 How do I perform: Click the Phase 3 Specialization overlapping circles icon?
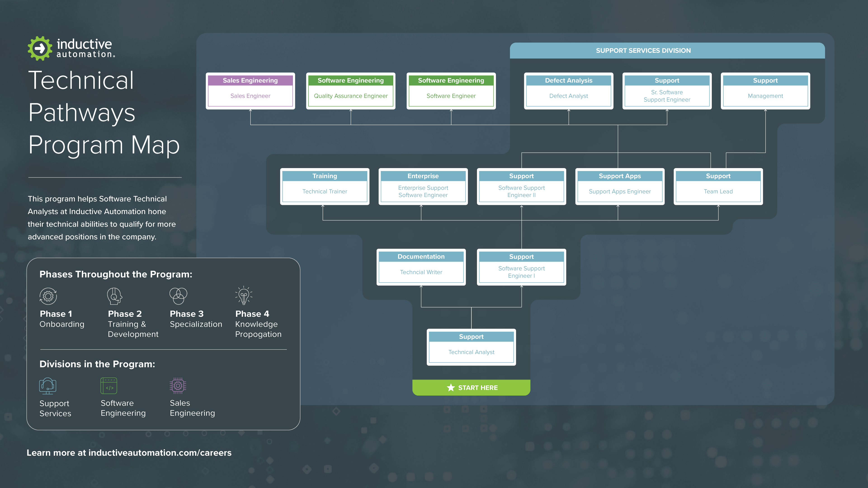coord(178,296)
